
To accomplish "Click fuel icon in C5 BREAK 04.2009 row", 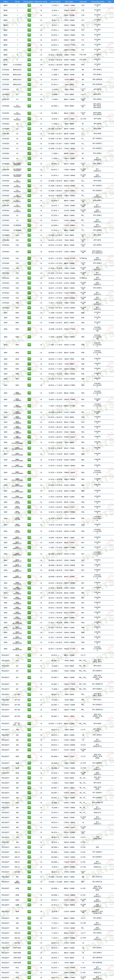I will pos(29,225).
